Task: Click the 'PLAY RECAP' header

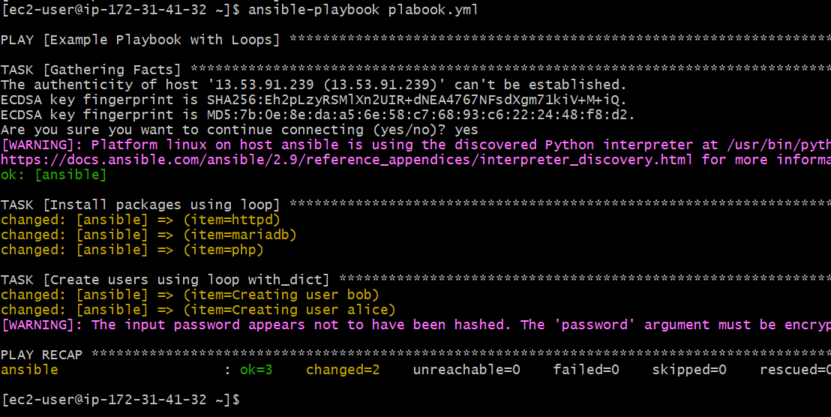Action: [x=42, y=354]
